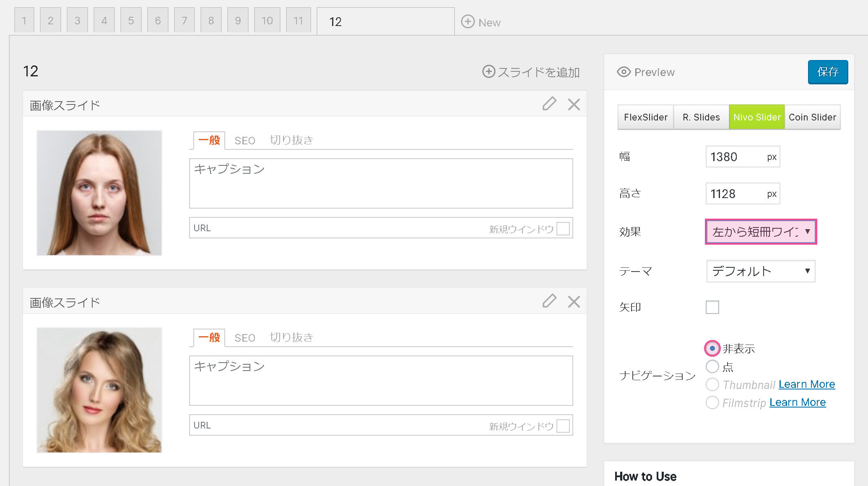
Task: Click pencil edit icon on first slide
Action: click(549, 104)
